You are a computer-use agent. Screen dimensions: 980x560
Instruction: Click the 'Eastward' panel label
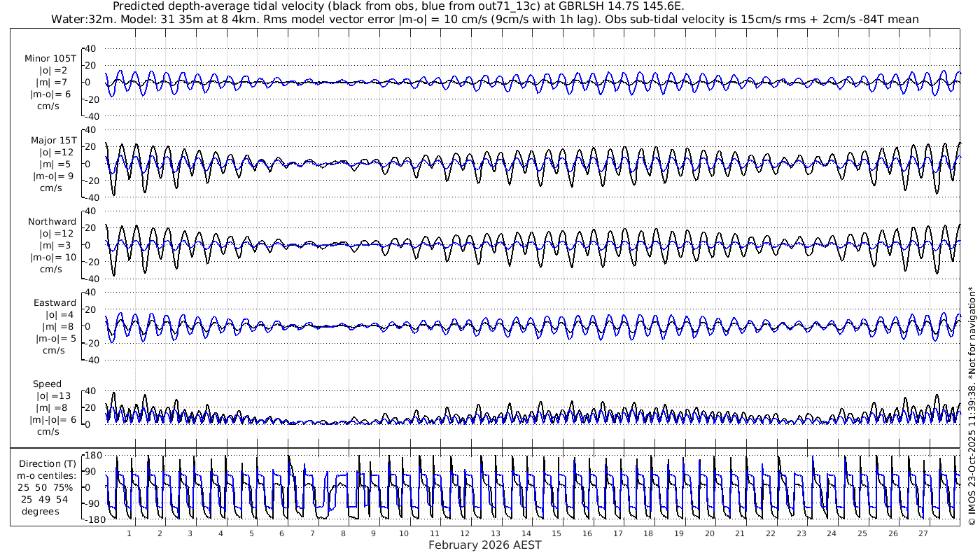pyautogui.click(x=55, y=303)
